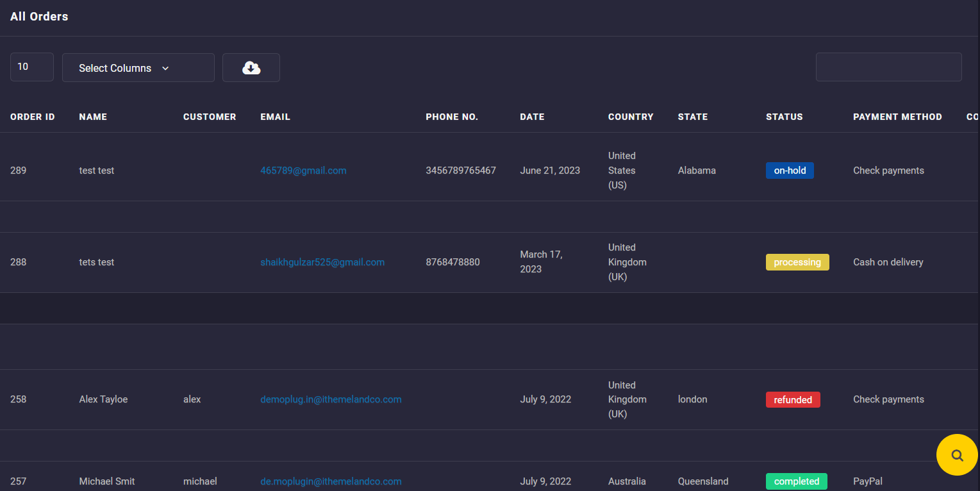Click the red refunded status badge
Screen dimensions: 980x491
tap(793, 400)
